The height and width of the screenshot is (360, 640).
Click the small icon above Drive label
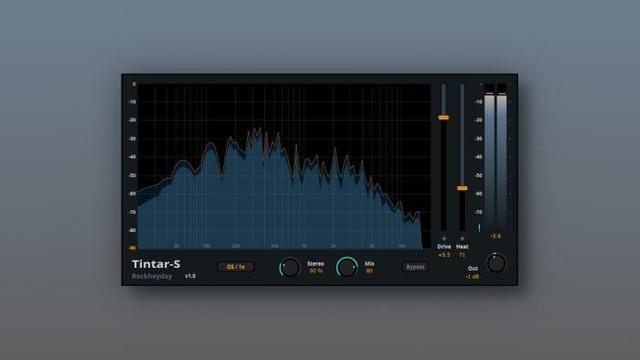pos(444,238)
